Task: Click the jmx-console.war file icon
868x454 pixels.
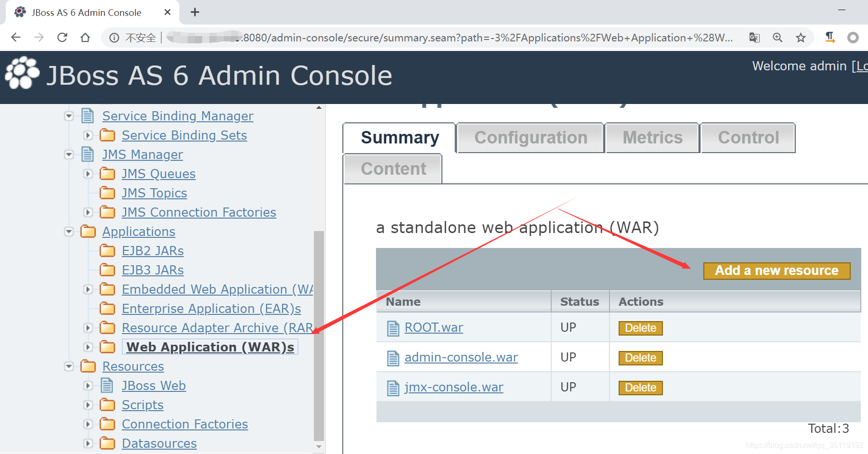Action: point(393,388)
